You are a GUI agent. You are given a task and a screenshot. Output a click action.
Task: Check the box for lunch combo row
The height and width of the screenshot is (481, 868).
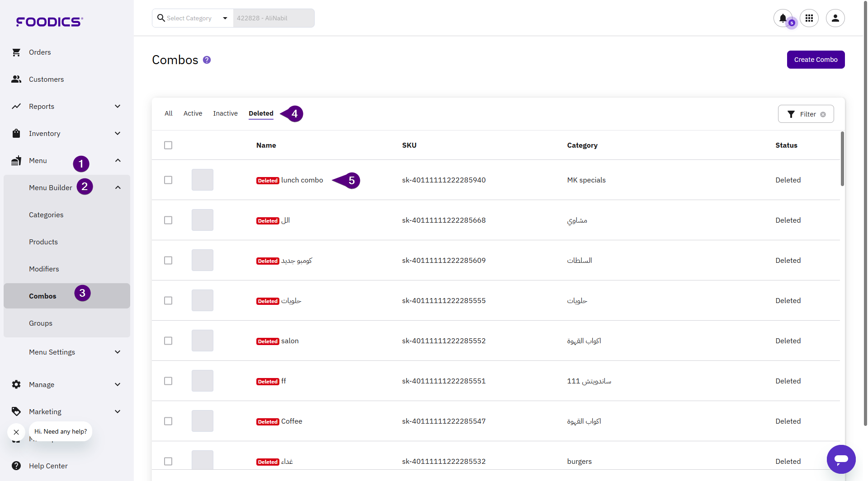click(168, 180)
